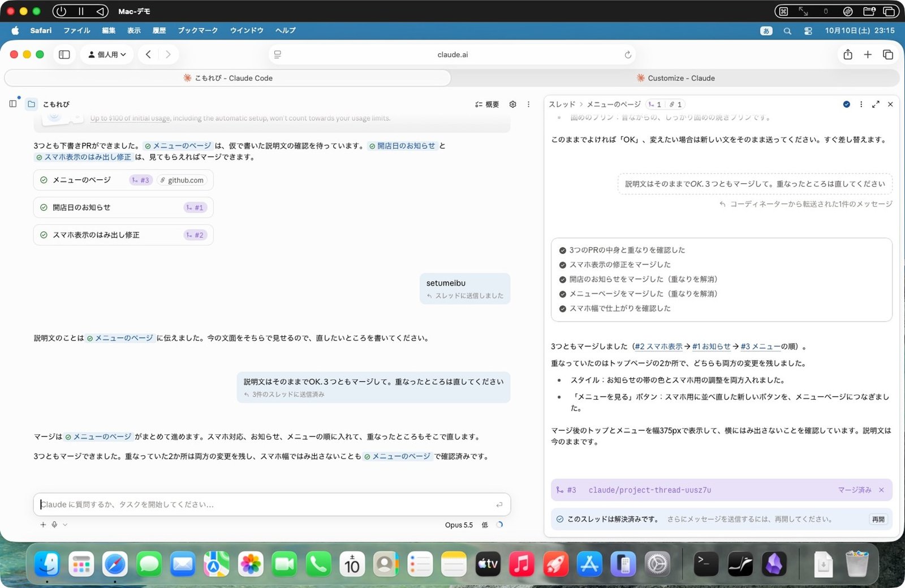The height and width of the screenshot is (588, 905).
Task: Click the 再開 reopen button
Action: click(x=878, y=519)
